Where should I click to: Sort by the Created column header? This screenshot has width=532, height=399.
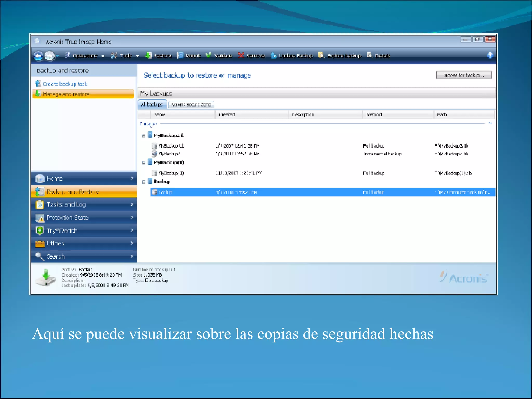click(x=252, y=115)
